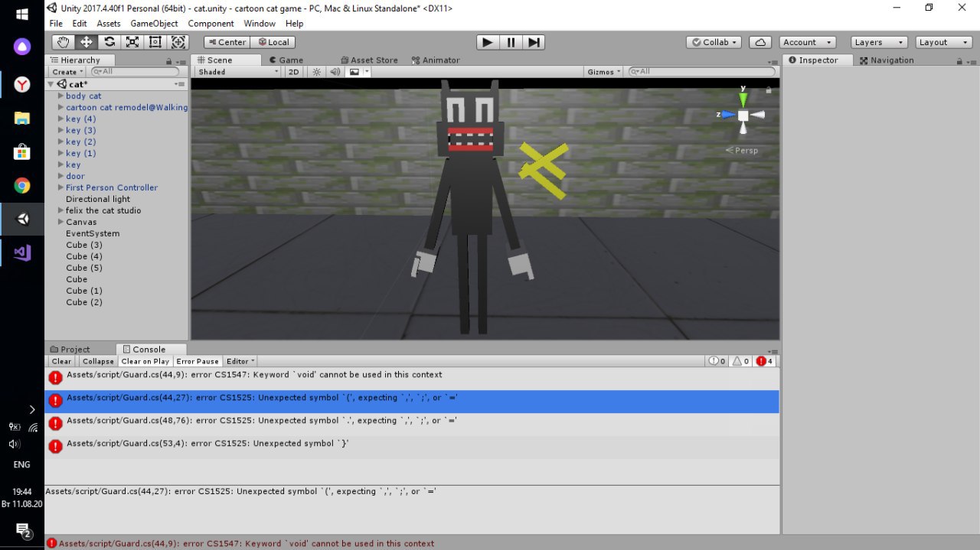Open Visual Studio from the taskbar

pos(22,252)
